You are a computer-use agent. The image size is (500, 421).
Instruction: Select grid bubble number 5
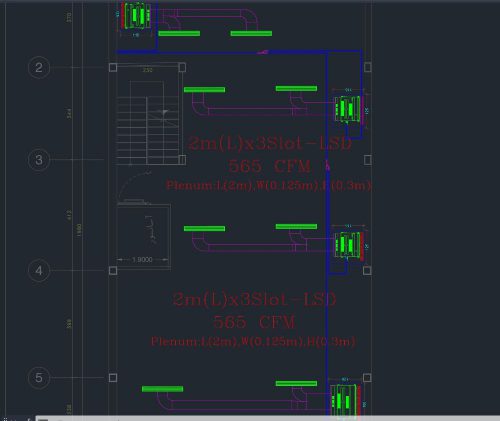coord(39,378)
